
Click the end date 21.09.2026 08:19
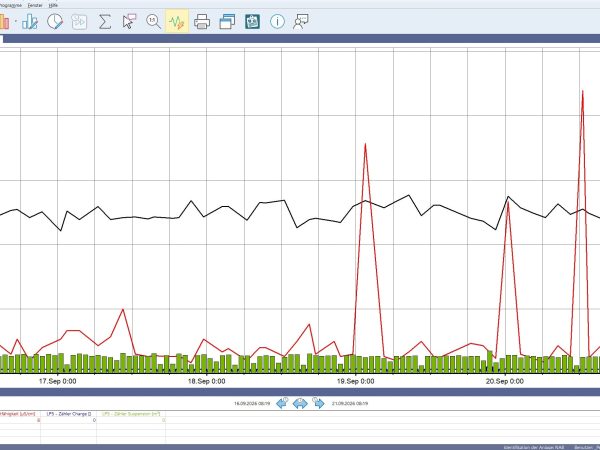click(x=350, y=403)
